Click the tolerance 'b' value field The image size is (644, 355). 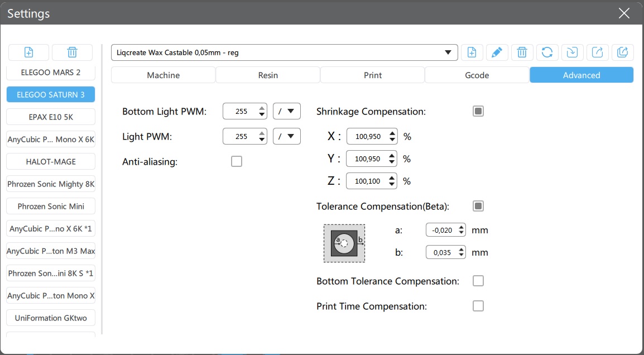coord(441,252)
